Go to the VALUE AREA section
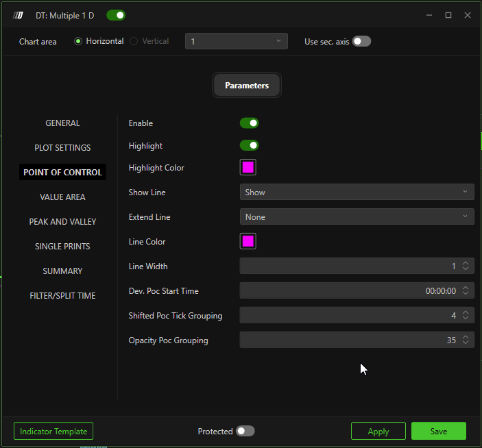The width and height of the screenshot is (482, 448). pyautogui.click(x=62, y=197)
